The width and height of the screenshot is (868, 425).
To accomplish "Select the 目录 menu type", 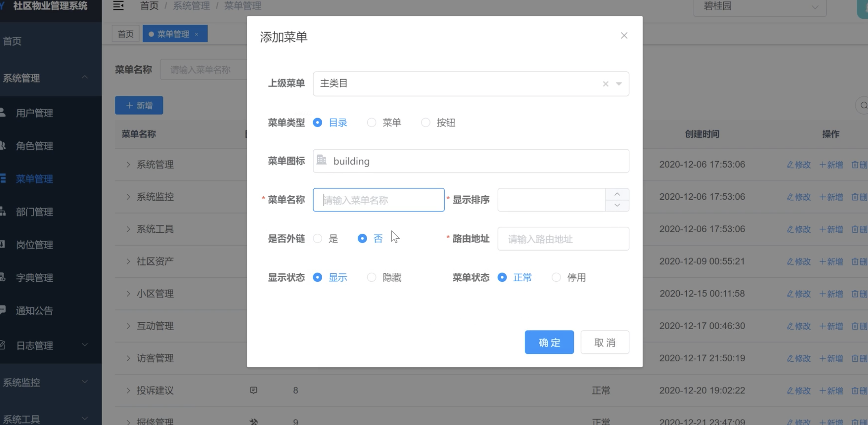I will coord(330,123).
